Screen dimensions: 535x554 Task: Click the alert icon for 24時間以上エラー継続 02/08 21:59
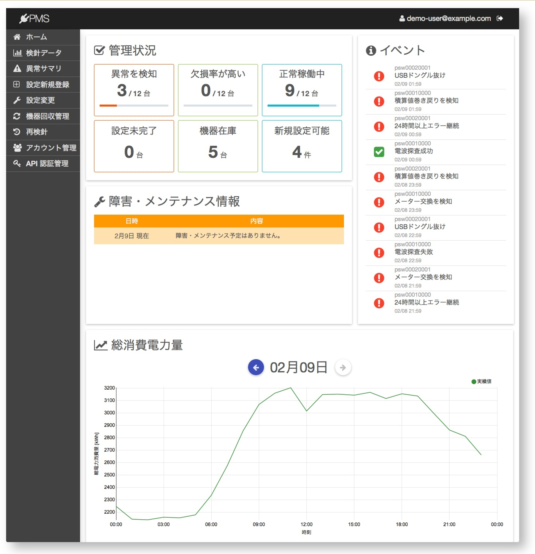pos(379,303)
